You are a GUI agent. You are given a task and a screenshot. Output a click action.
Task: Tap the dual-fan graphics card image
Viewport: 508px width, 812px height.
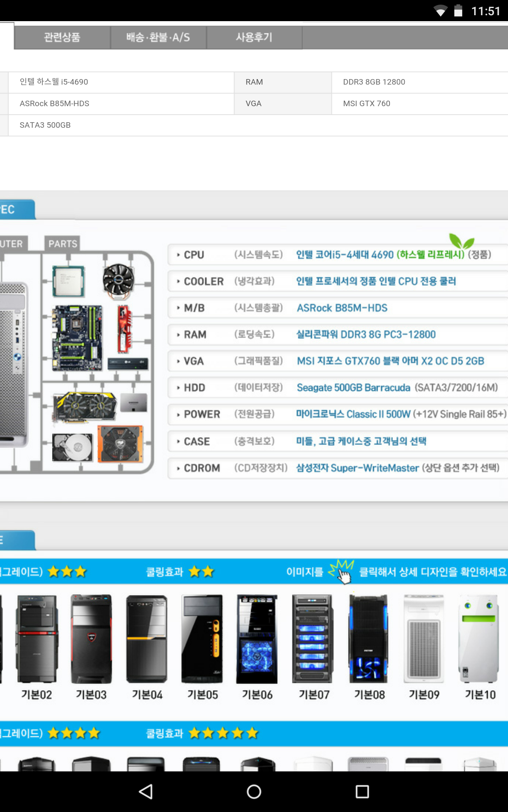[x=84, y=407]
